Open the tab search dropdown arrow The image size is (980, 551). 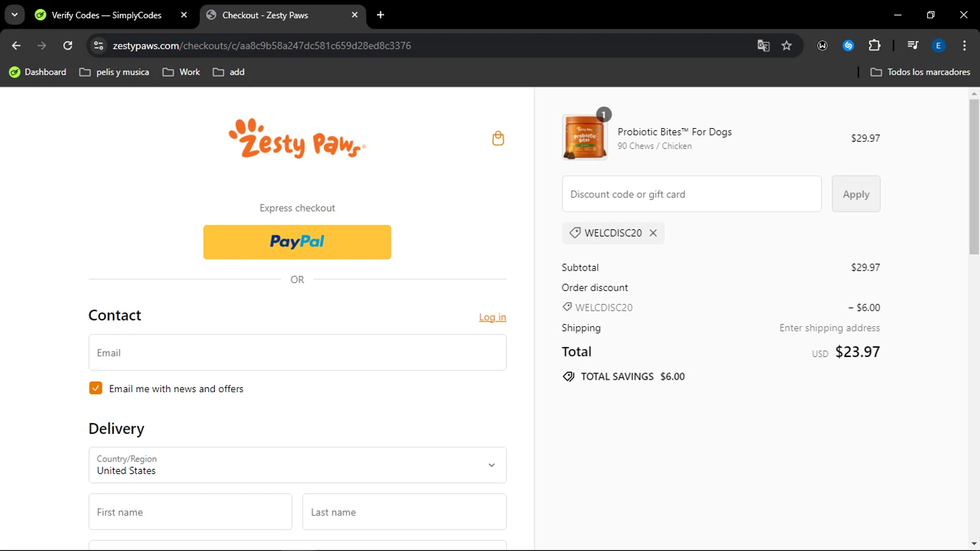14,15
